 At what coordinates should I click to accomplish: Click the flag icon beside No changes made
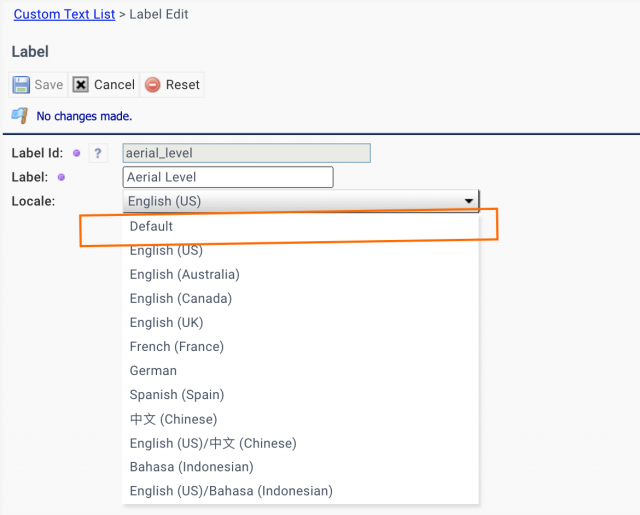click(x=20, y=116)
